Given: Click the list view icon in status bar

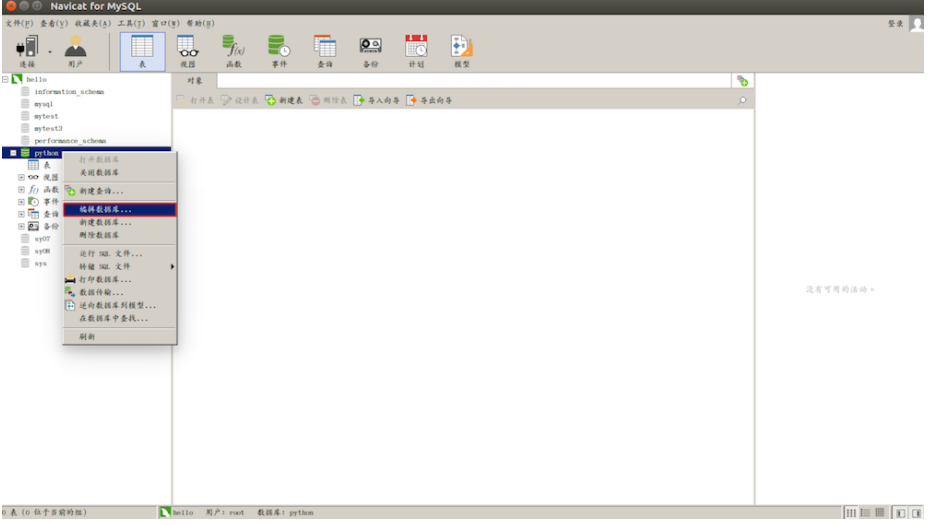Looking at the screenshot, I should [x=851, y=513].
